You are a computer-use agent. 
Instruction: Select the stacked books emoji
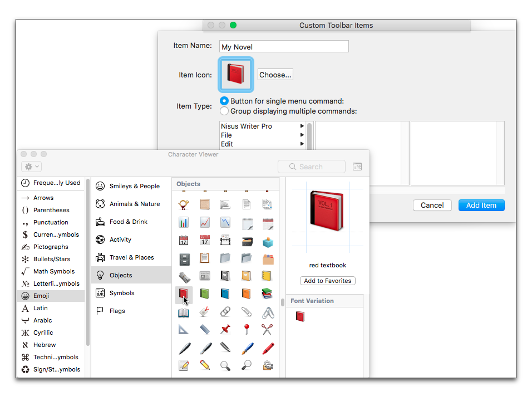coord(267,294)
